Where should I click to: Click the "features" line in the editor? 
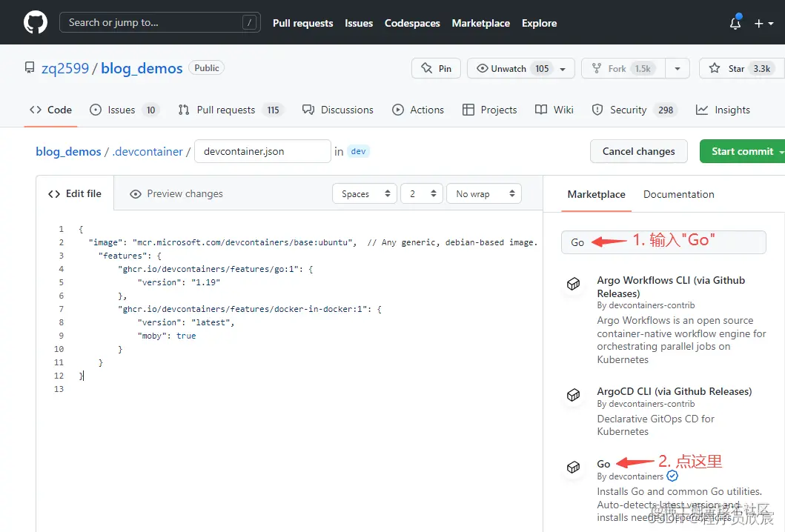click(130, 256)
